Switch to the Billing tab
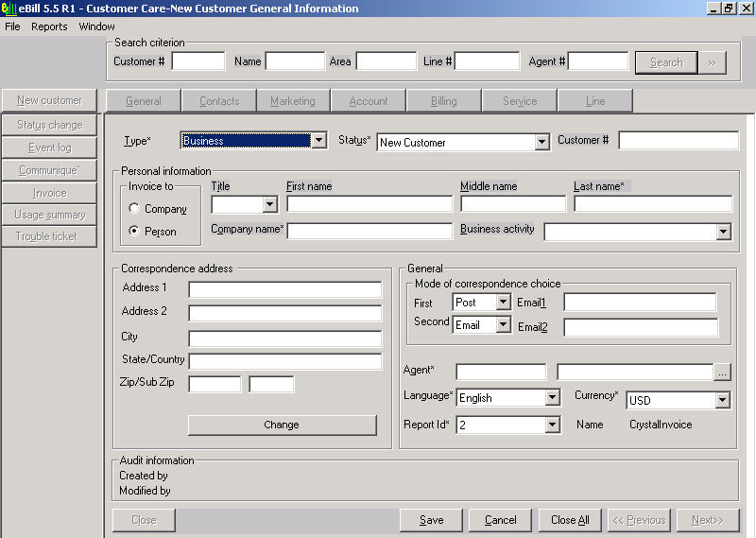 tap(443, 101)
